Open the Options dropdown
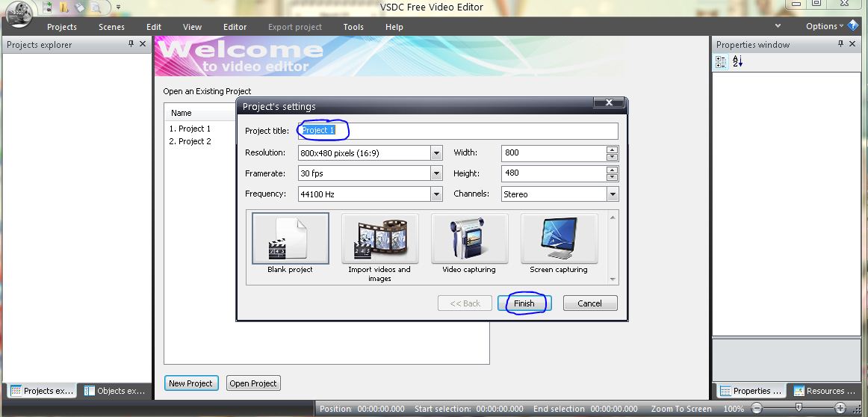 825,26
